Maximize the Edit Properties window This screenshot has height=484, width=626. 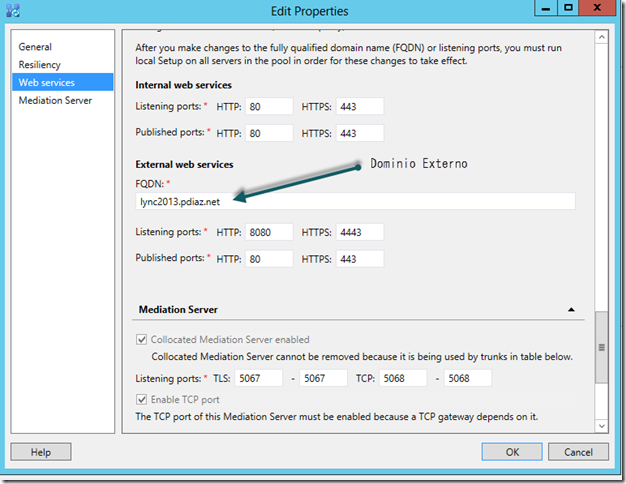[x=568, y=8]
